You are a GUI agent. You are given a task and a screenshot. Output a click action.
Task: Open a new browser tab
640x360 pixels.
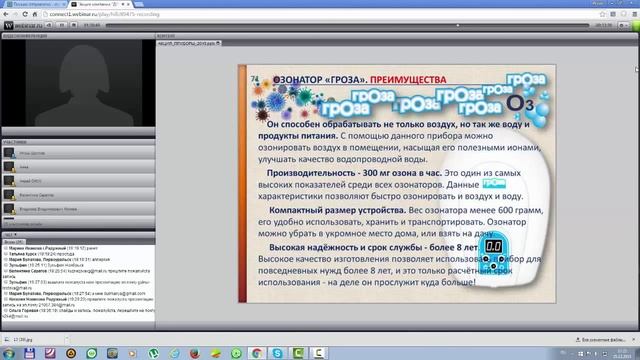point(139,4)
